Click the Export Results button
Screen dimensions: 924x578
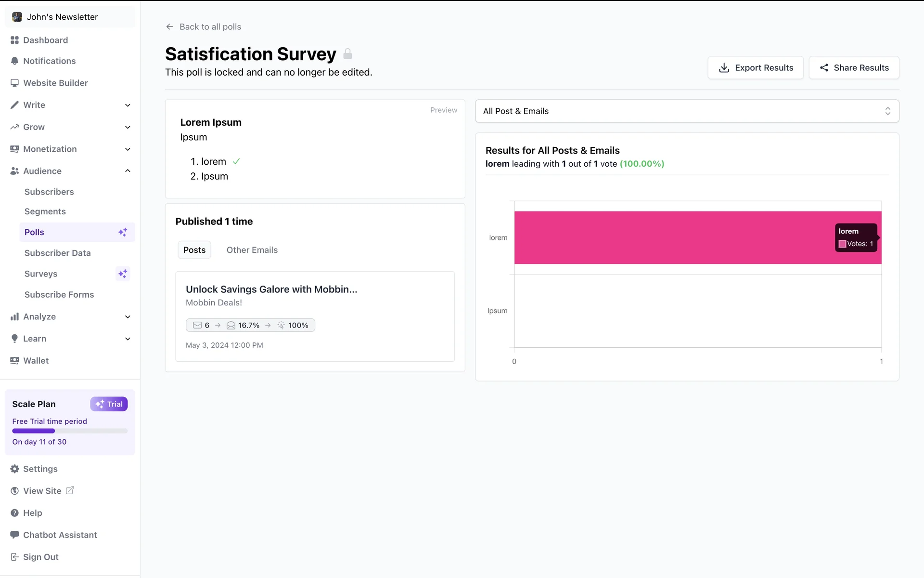(x=755, y=68)
